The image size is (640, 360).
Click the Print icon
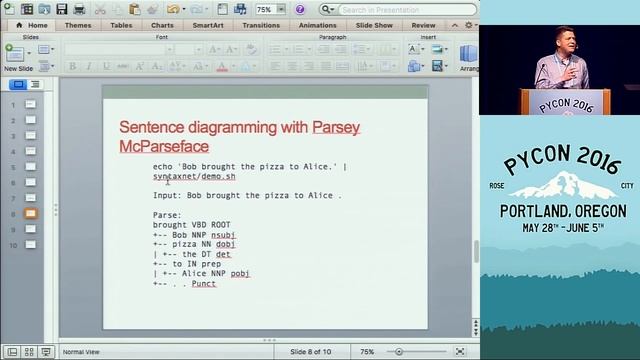(x=79, y=9)
